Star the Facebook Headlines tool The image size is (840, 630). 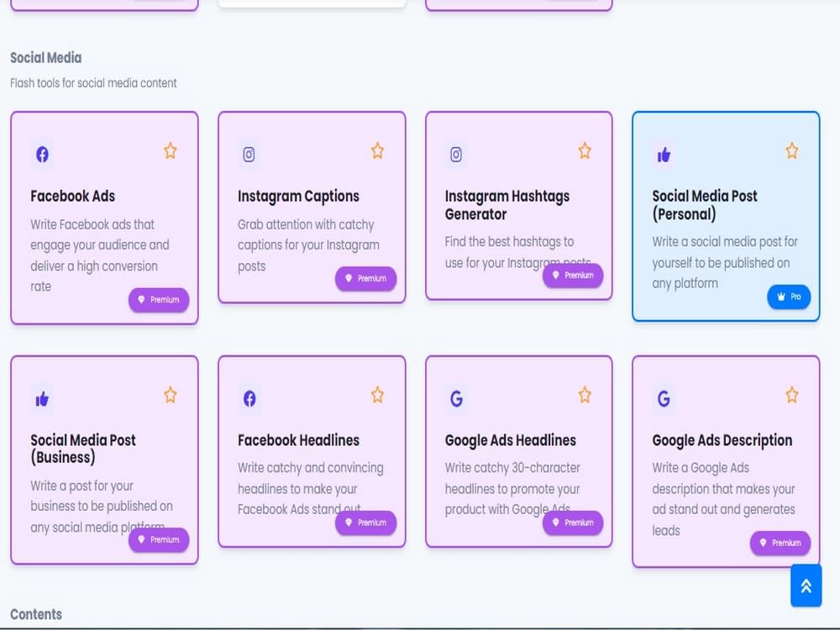pyautogui.click(x=377, y=395)
